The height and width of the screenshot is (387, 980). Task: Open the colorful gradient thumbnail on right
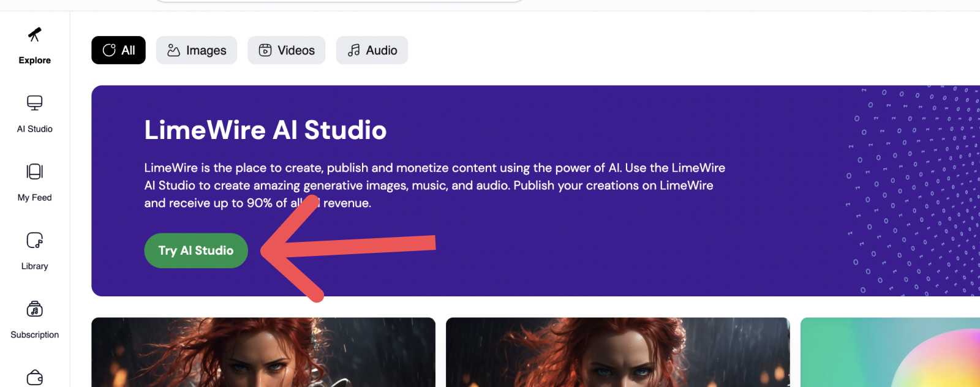(890, 352)
